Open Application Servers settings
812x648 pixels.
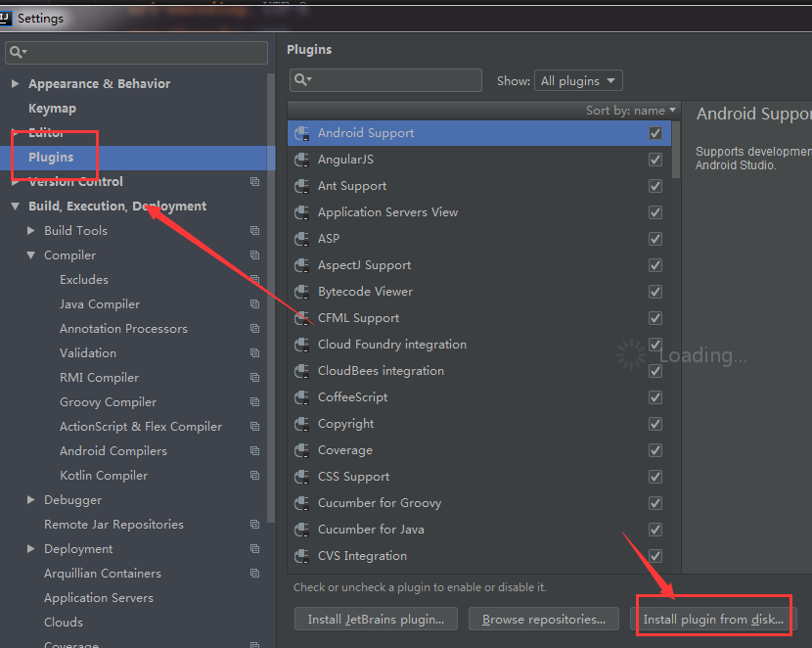click(99, 598)
